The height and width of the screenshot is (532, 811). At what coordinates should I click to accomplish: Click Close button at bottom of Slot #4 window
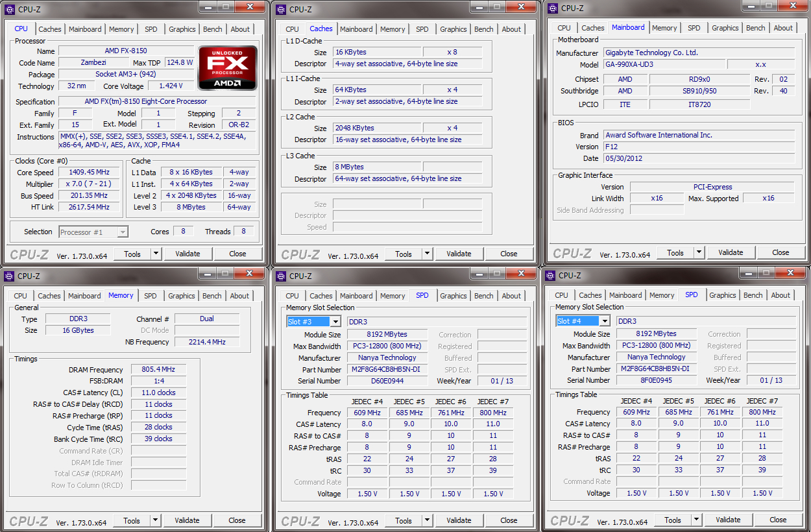[778, 520]
